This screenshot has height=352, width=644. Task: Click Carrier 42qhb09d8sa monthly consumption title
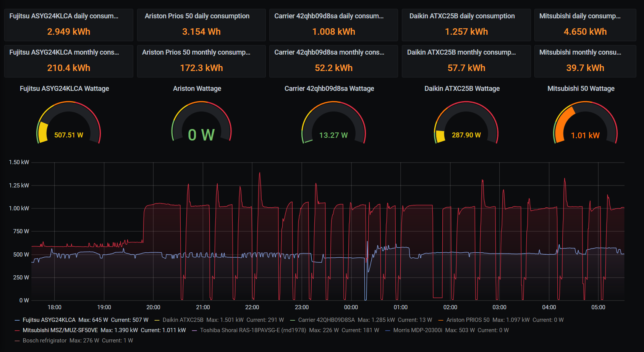pyautogui.click(x=329, y=52)
